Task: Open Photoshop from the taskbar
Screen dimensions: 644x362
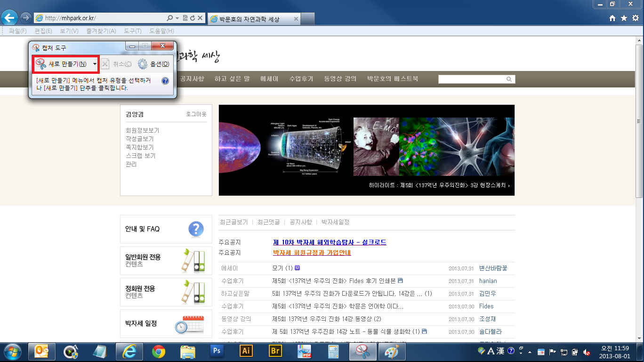Action: 217,351
